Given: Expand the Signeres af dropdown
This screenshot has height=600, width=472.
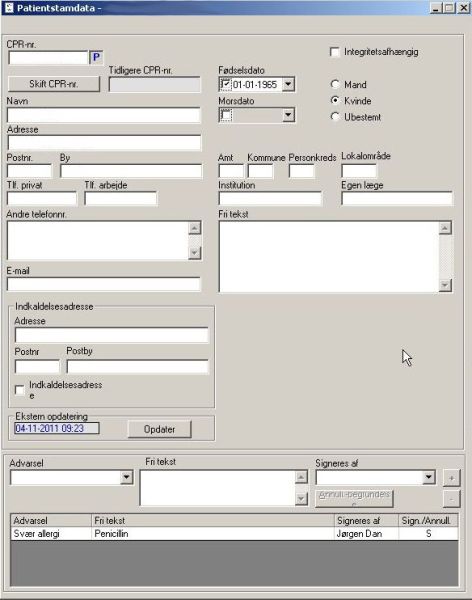Looking at the screenshot, I should [x=428, y=477].
